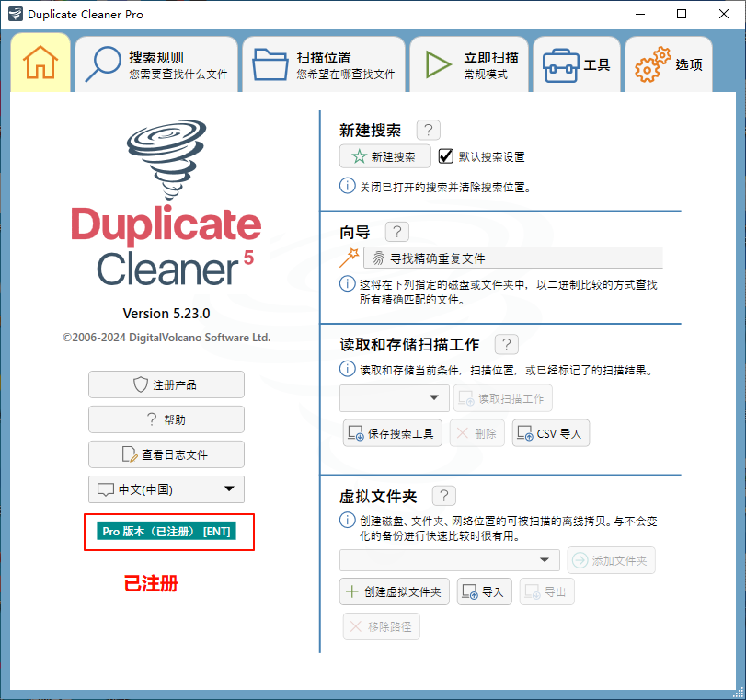This screenshot has width=746, height=700.
Task: Open help for 向导 section
Action: (x=396, y=232)
